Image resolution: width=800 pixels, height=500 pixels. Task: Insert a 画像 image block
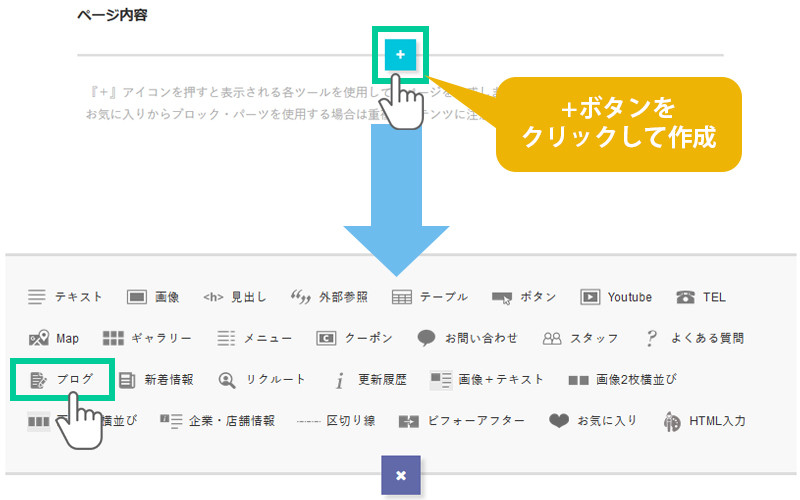[153, 297]
